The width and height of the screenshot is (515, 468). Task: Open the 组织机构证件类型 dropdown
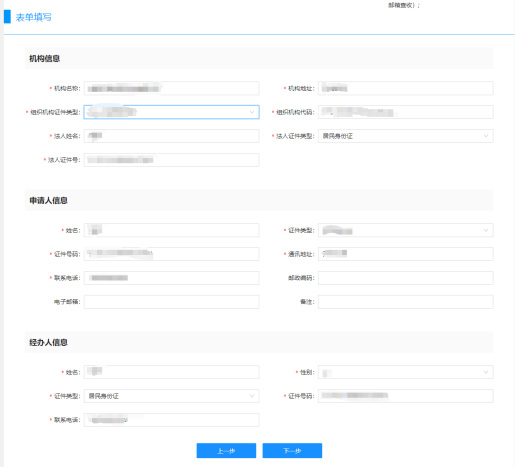[171, 112]
